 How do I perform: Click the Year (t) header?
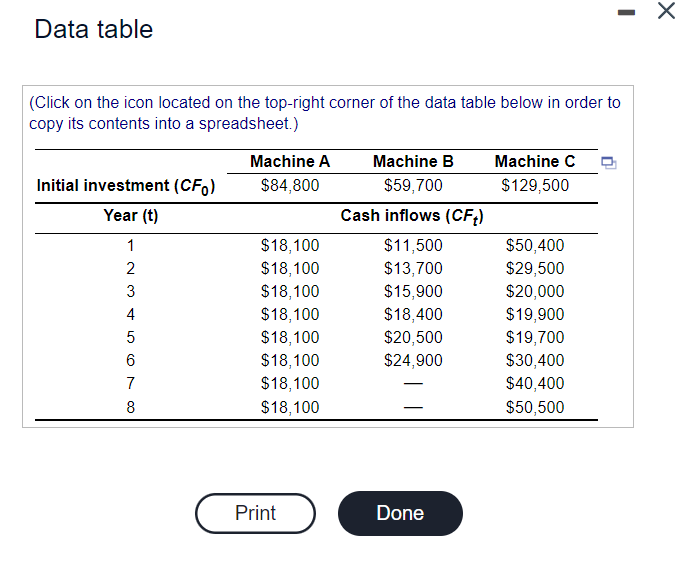(x=131, y=216)
